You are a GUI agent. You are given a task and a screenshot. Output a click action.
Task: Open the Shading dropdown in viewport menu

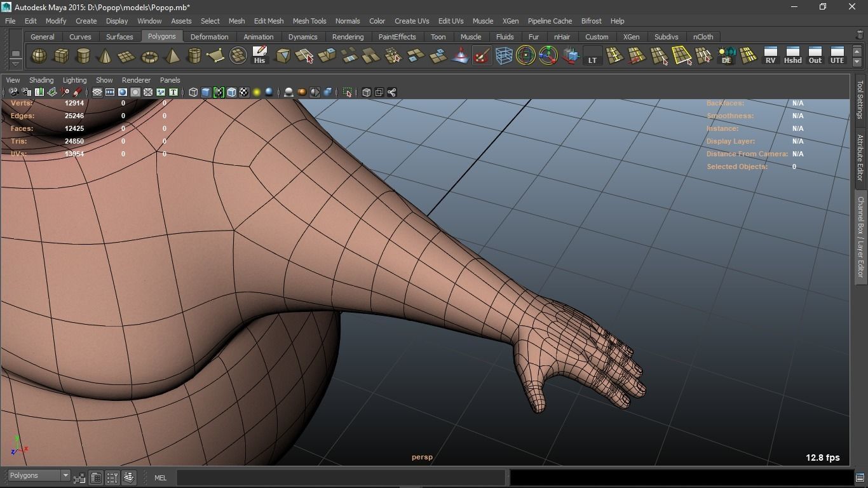tap(41, 80)
